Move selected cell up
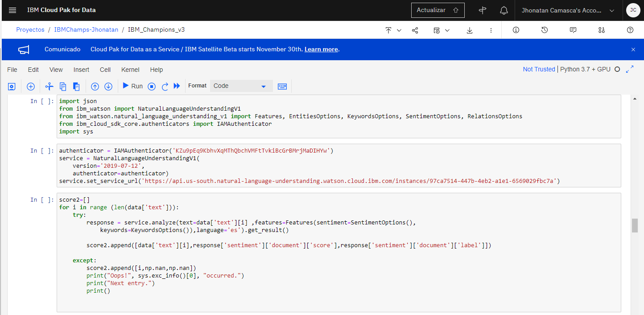 pos(95,86)
